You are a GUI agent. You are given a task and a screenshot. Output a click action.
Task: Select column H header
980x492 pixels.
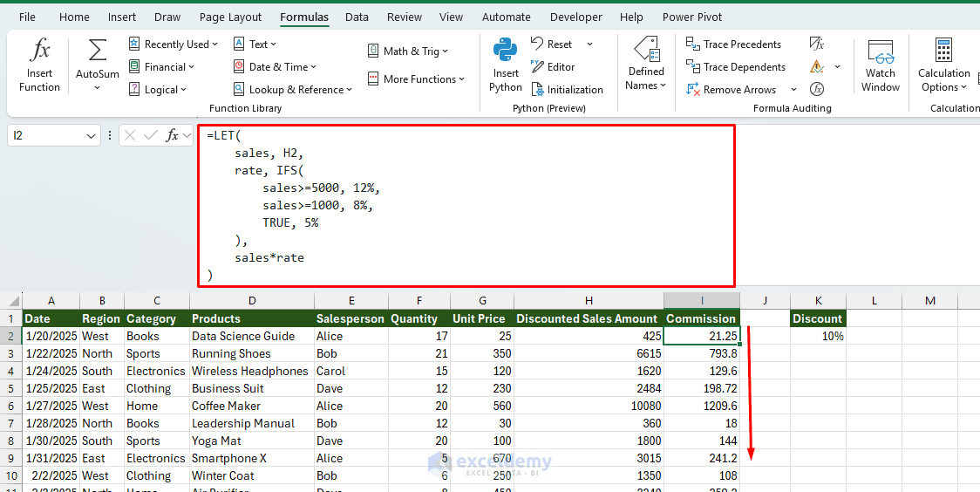[x=589, y=301]
